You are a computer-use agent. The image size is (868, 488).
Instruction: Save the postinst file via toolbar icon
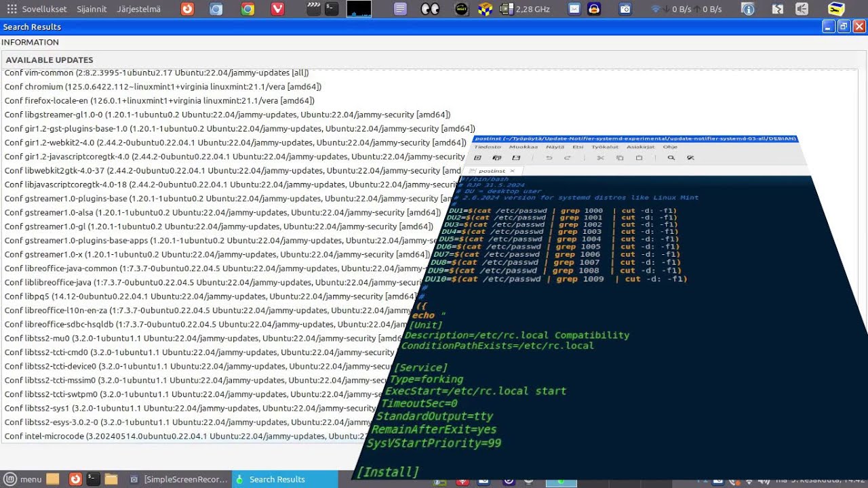(x=516, y=158)
